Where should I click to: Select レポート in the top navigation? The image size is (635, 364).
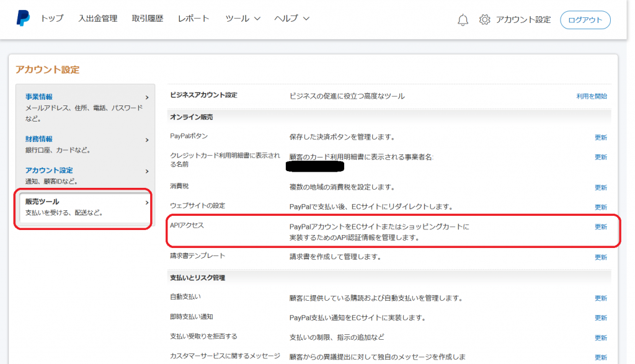coord(193,19)
